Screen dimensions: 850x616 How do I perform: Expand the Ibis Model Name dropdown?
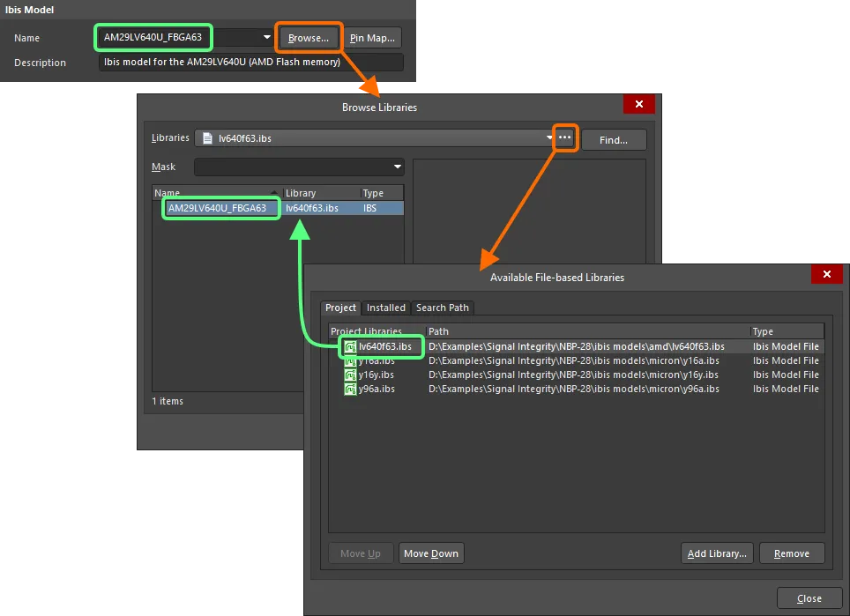point(266,37)
